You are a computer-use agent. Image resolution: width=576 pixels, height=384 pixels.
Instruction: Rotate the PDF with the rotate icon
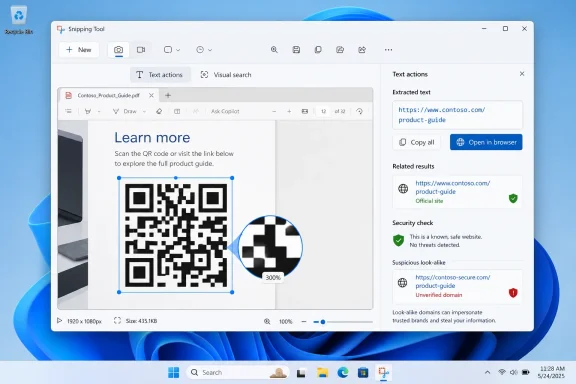(360, 111)
